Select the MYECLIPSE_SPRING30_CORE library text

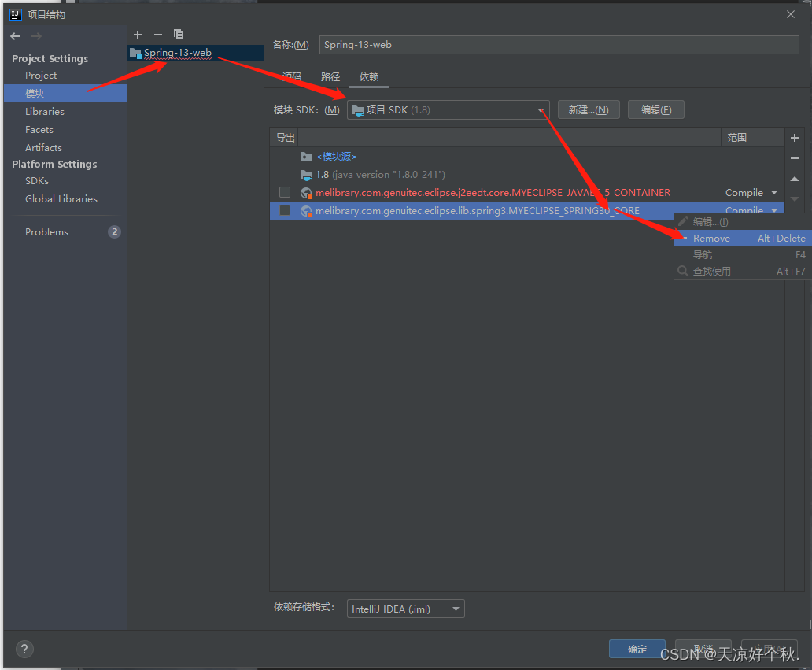pos(478,211)
